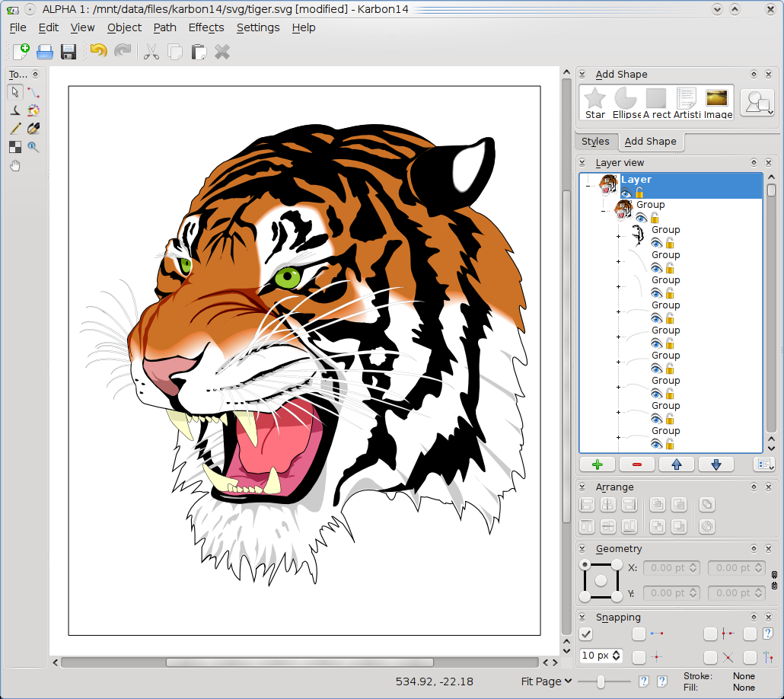Uncheck the checked Snapping checkbox
The width and height of the screenshot is (784, 699).
coord(585,634)
